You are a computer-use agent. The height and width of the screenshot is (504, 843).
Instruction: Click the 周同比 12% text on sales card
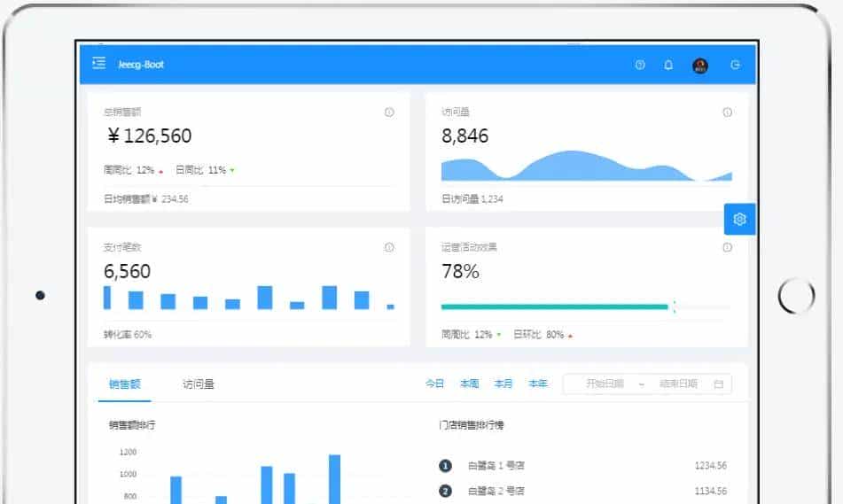click(129, 170)
